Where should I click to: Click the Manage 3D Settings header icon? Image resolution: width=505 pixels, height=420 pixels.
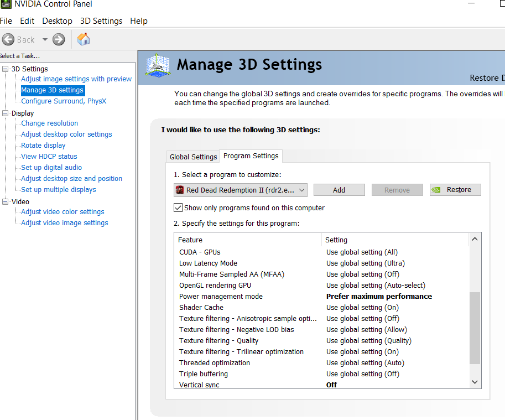pos(158,65)
